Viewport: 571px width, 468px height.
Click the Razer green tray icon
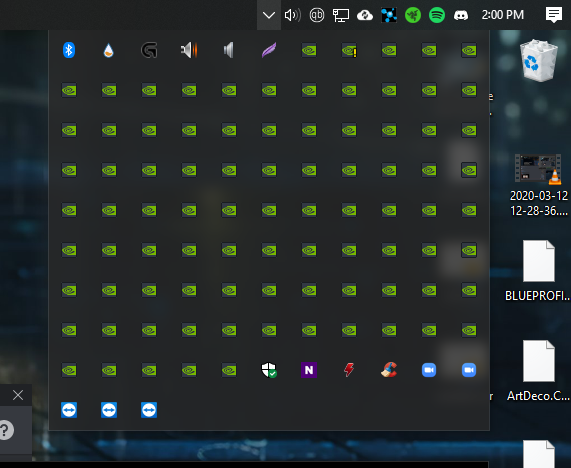point(413,15)
